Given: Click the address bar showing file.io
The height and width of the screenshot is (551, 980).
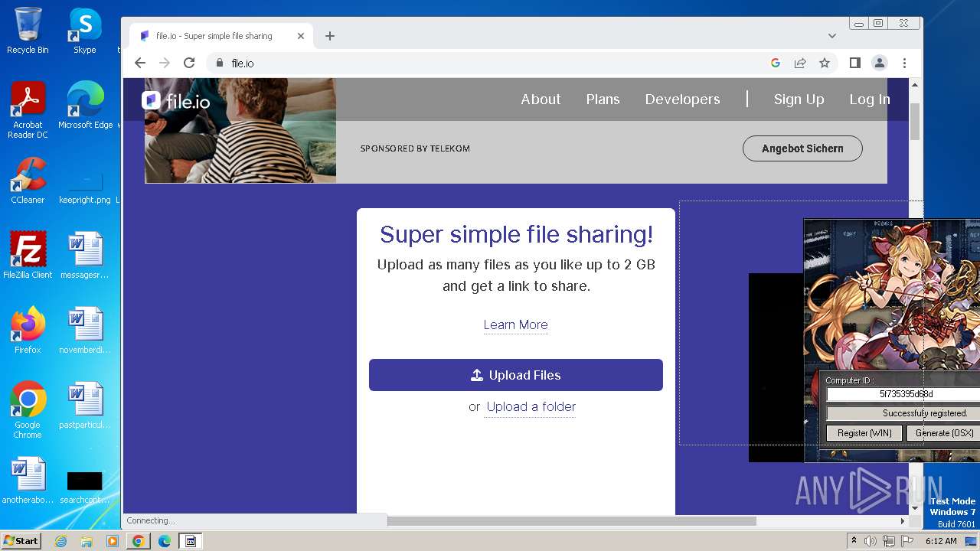Looking at the screenshot, I should [490, 63].
